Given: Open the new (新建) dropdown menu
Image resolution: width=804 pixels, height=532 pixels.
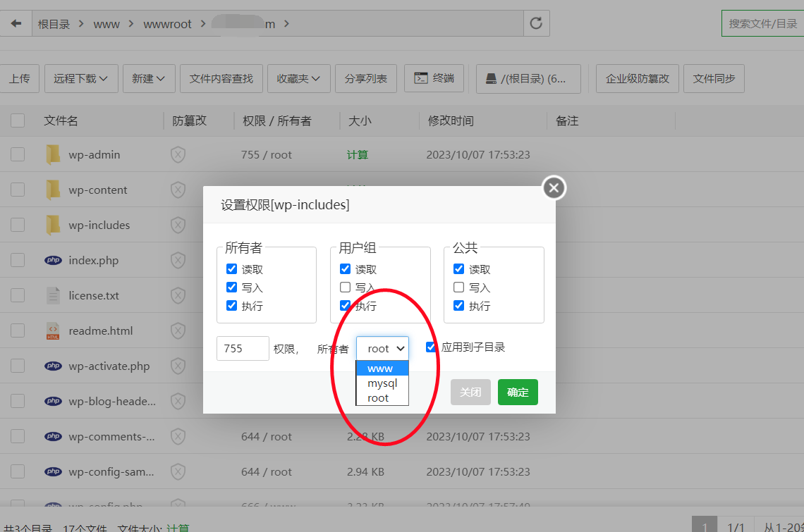Looking at the screenshot, I should [x=148, y=78].
